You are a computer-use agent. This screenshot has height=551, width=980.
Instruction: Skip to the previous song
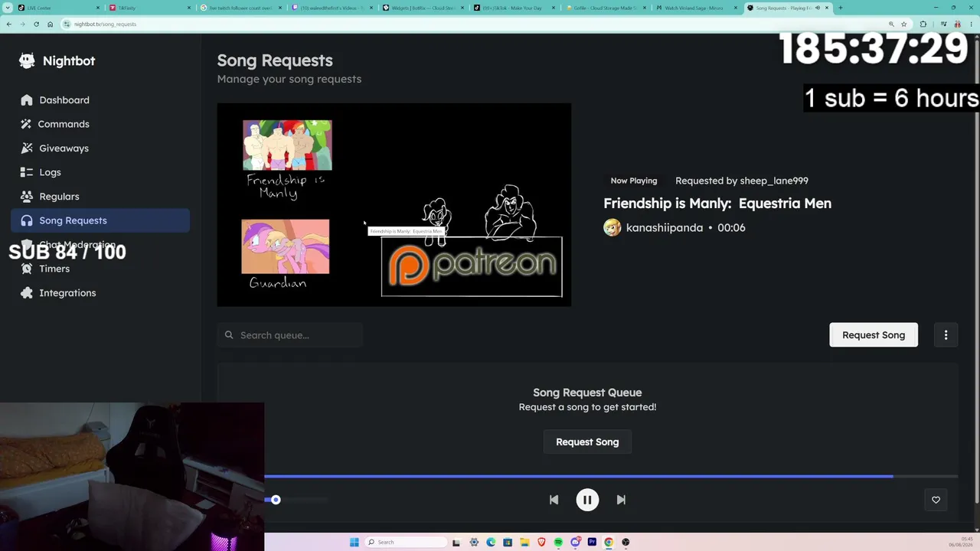pyautogui.click(x=554, y=500)
